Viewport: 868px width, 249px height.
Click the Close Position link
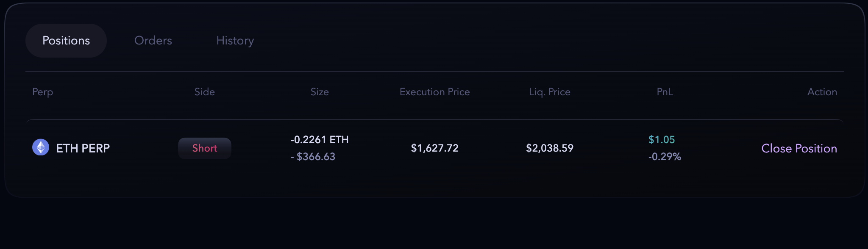tap(799, 148)
